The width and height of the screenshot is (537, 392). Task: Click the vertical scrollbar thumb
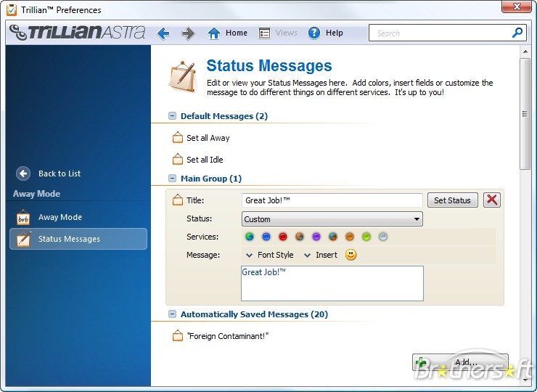coord(525,114)
